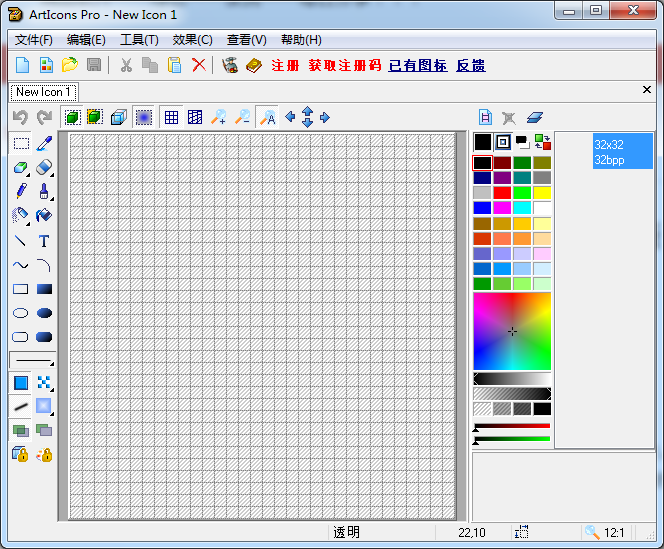Click the Zoom In magnifier icon
The image size is (664, 549).
(x=218, y=117)
